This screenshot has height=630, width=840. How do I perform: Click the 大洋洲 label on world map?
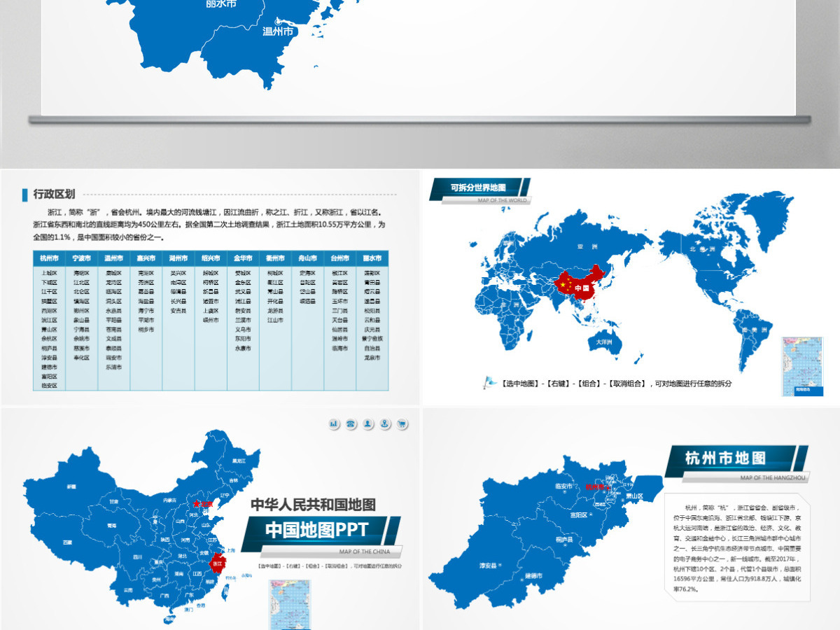pyautogui.click(x=604, y=342)
